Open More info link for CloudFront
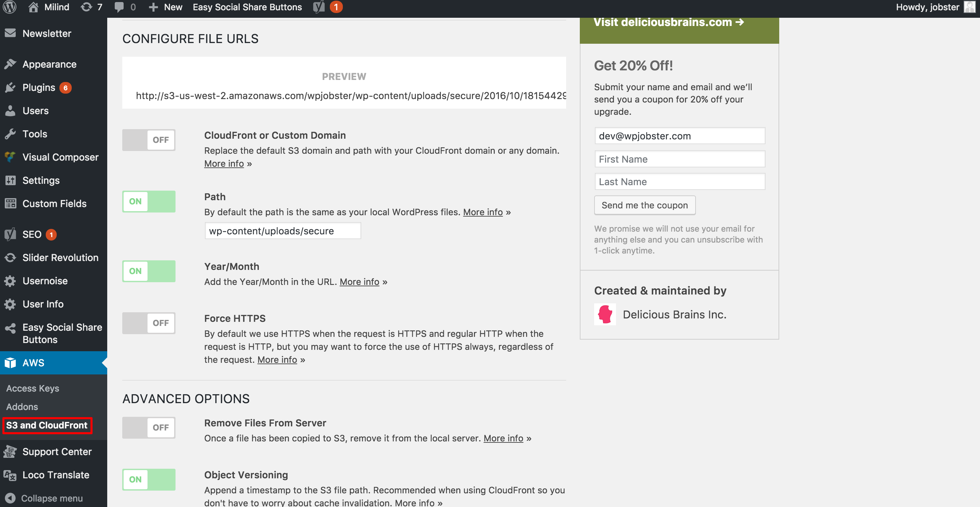The height and width of the screenshot is (507, 980). [x=224, y=164]
